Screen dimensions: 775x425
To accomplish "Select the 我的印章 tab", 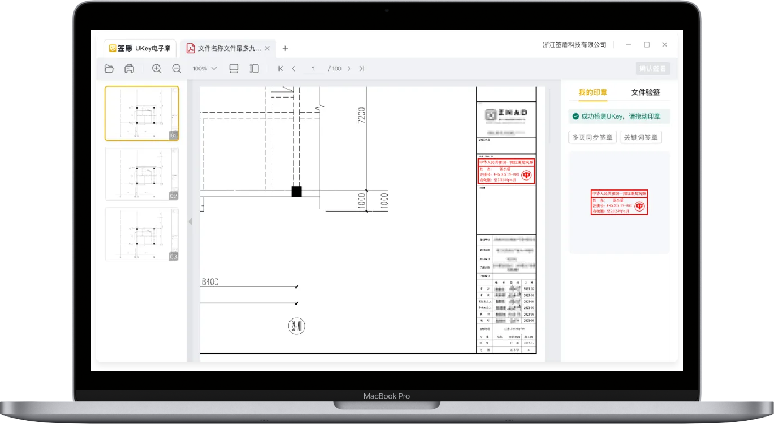I will click(592, 92).
